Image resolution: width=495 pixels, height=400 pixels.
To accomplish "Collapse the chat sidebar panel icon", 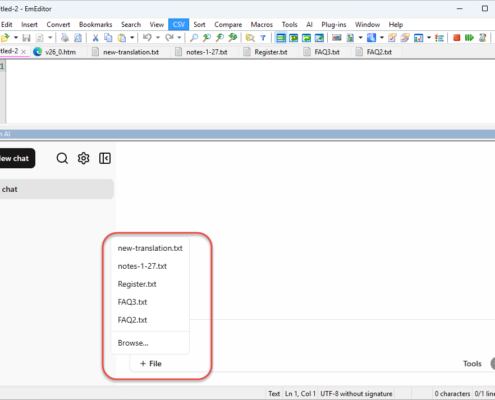I will 105,158.
